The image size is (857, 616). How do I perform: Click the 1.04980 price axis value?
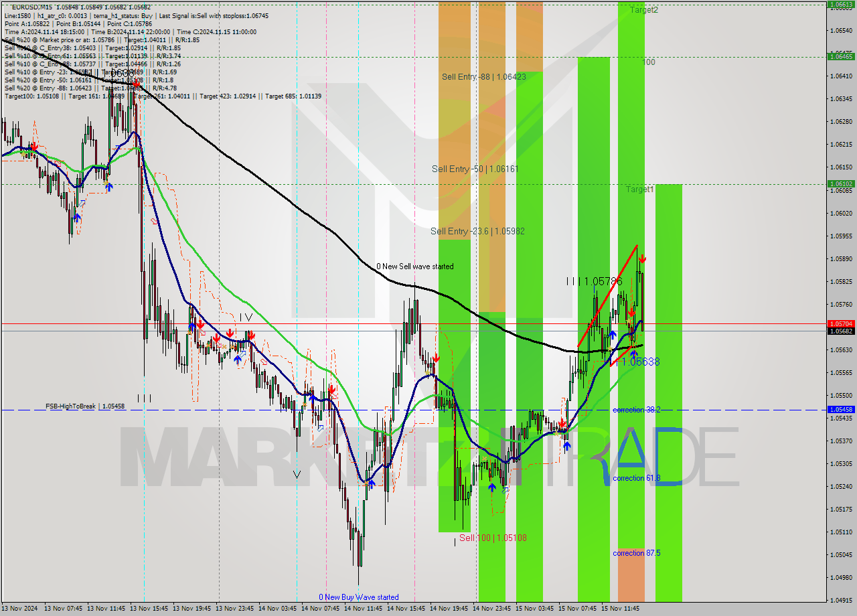[840, 577]
